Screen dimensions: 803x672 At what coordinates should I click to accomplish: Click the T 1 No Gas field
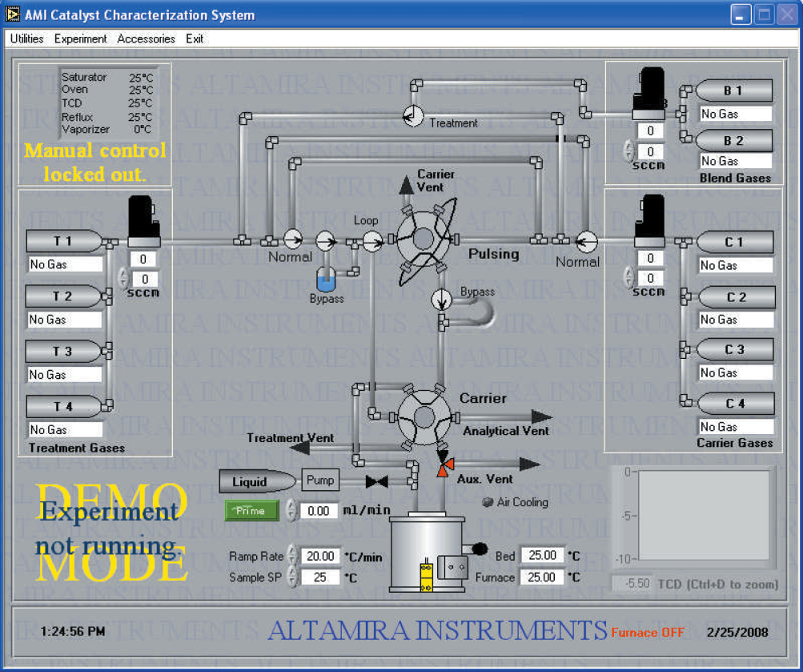pyautogui.click(x=66, y=264)
